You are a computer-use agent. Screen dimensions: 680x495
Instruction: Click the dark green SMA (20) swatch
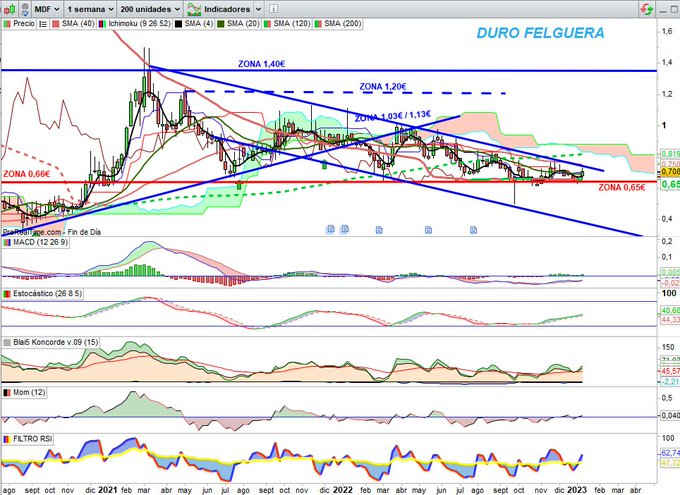click(221, 24)
